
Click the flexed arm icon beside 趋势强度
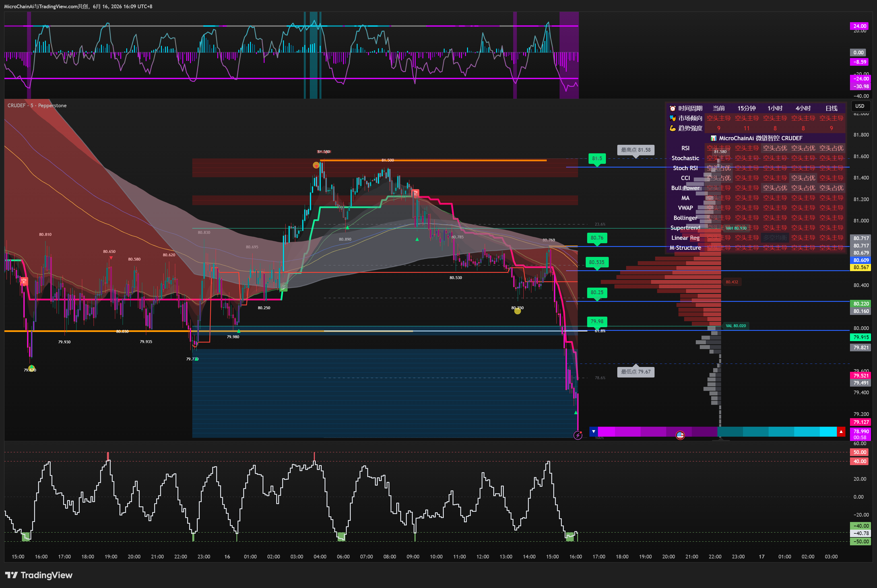pos(673,128)
